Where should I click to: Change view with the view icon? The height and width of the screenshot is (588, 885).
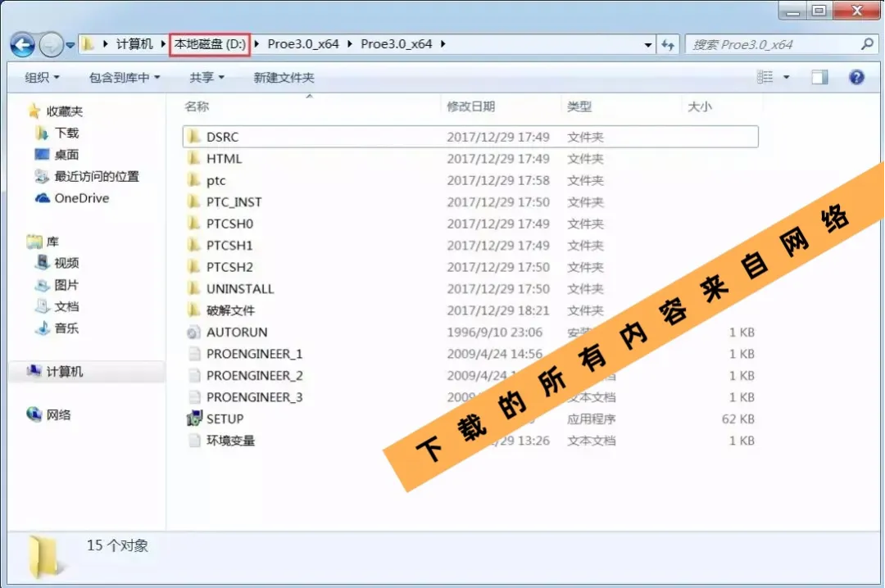(765, 77)
